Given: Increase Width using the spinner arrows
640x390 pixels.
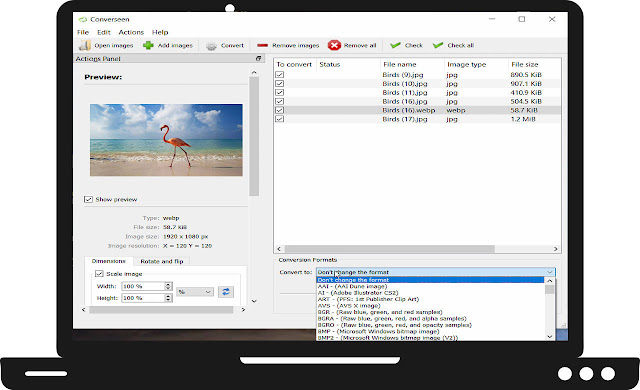Looking at the screenshot, I should click(x=168, y=284).
